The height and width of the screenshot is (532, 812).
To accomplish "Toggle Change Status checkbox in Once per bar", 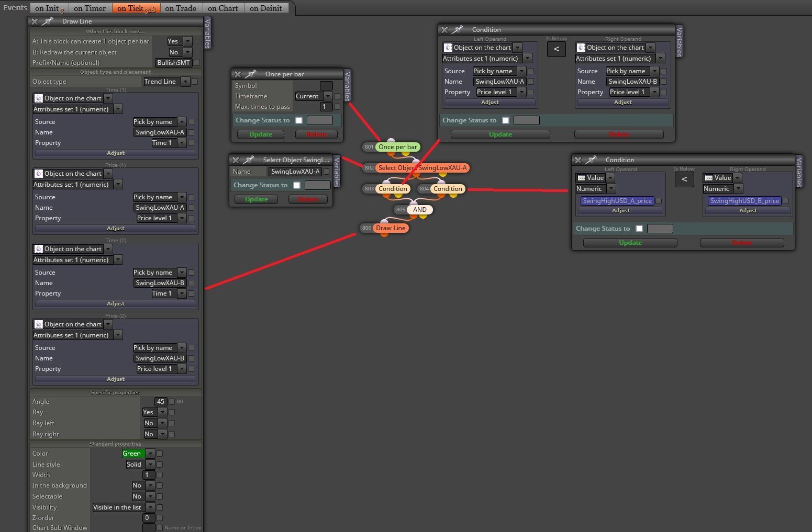I will (x=299, y=120).
